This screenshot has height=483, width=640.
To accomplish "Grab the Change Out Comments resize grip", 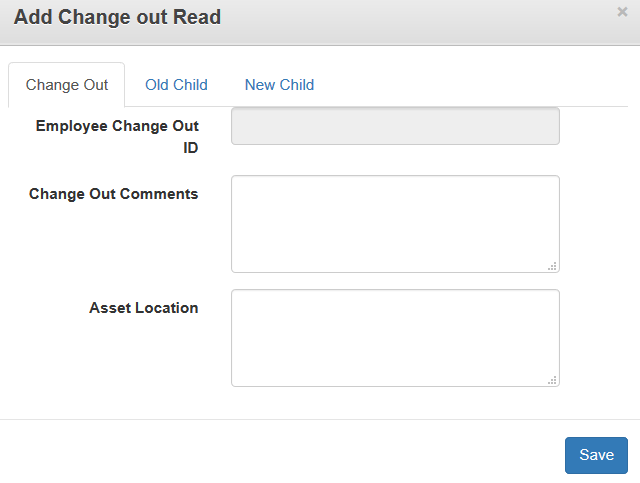I will (552, 266).
